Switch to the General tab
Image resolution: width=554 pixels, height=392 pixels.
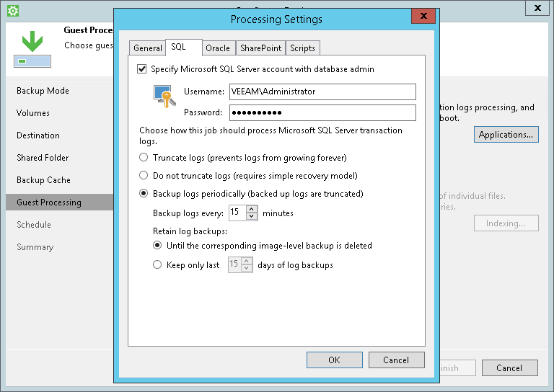pyautogui.click(x=148, y=48)
